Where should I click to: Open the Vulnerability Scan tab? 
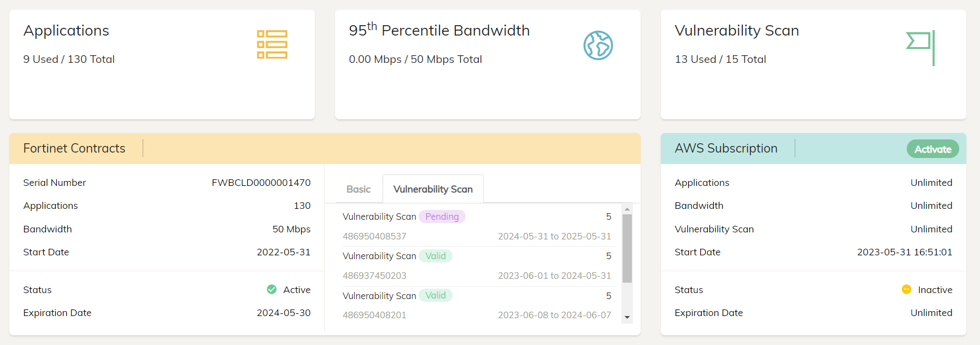(x=433, y=189)
